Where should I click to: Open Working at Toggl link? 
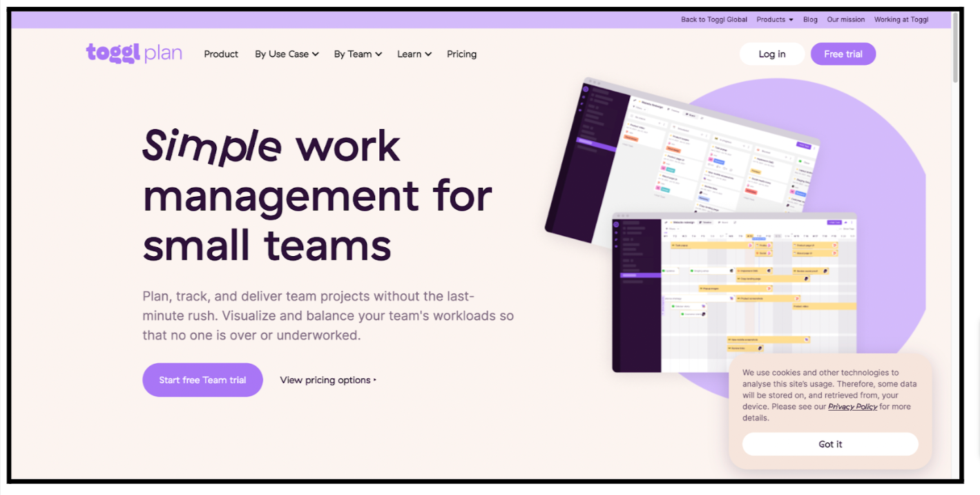[x=901, y=19]
